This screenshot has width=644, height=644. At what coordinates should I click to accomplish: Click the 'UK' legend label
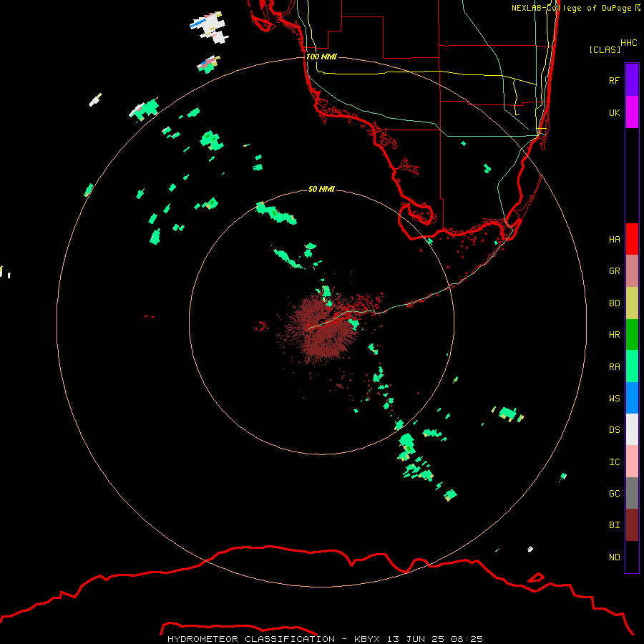614,112
